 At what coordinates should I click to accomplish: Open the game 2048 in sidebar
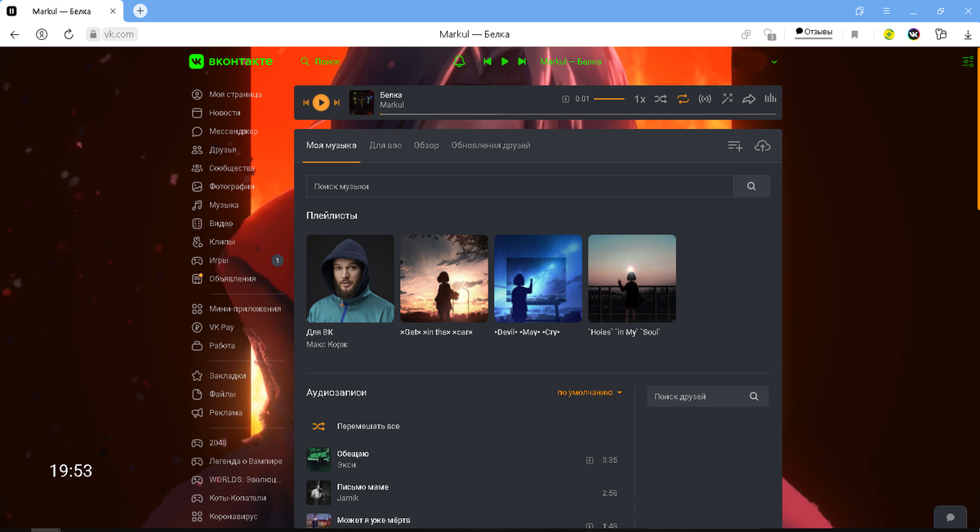pos(209,443)
